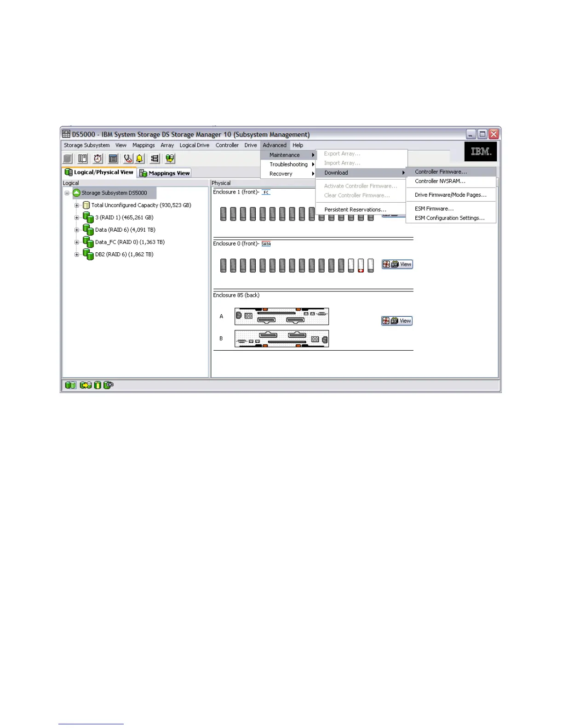Open the Controller menu

point(227,145)
